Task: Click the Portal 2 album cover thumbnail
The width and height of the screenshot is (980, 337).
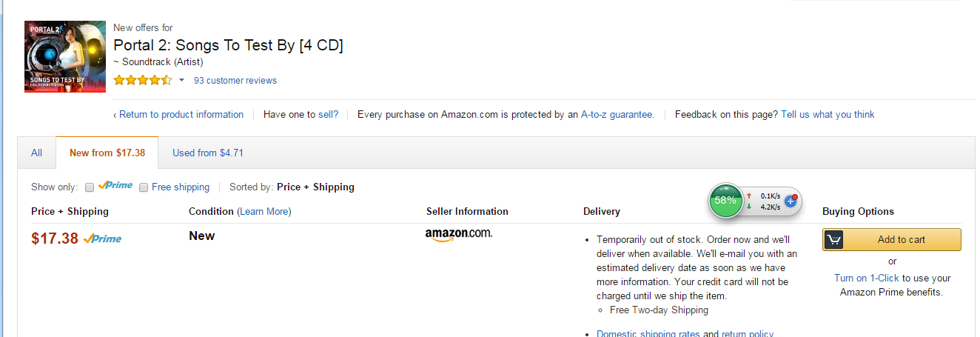Action: point(64,56)
